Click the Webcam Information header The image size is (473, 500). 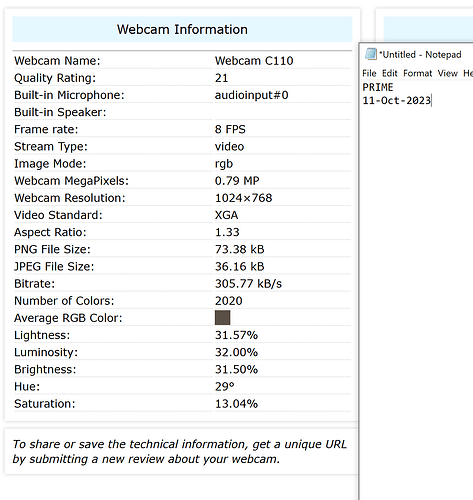click(x=182, y=29)
